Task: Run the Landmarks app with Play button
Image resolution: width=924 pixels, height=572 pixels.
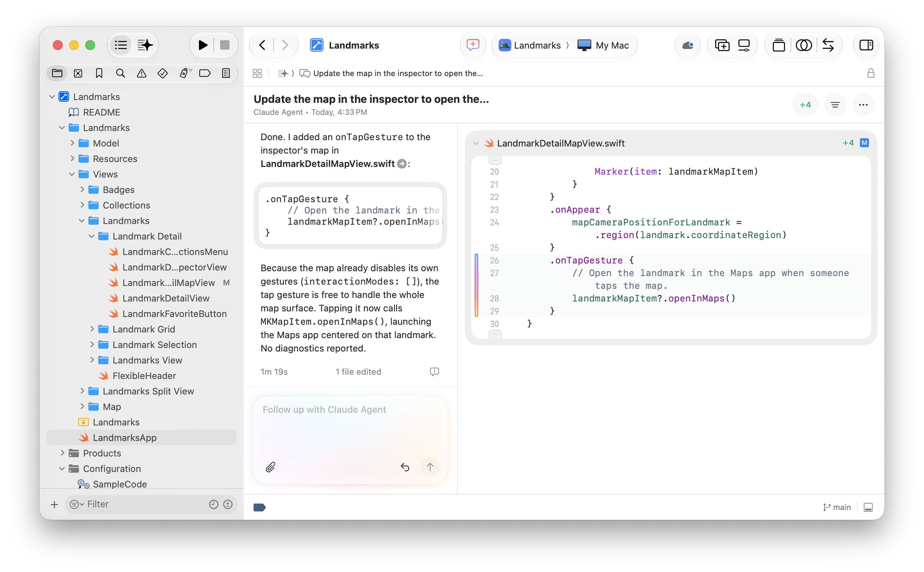Action: point(203,45)
